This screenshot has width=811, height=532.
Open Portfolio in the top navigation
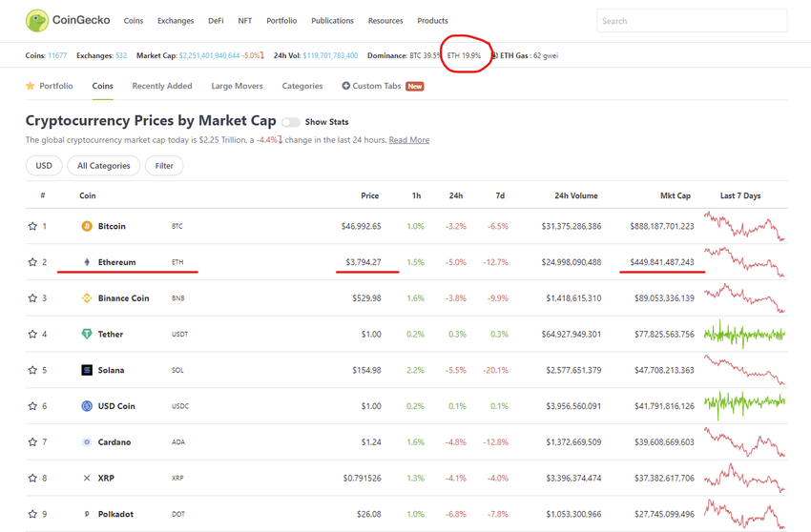coord(281,21)
